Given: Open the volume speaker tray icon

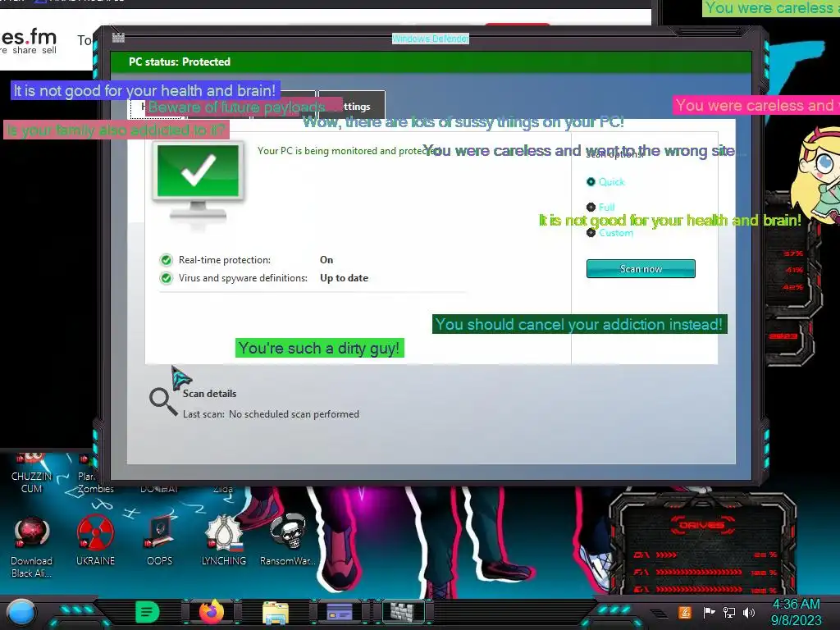Looking at the screenshot, I should 749,612.
